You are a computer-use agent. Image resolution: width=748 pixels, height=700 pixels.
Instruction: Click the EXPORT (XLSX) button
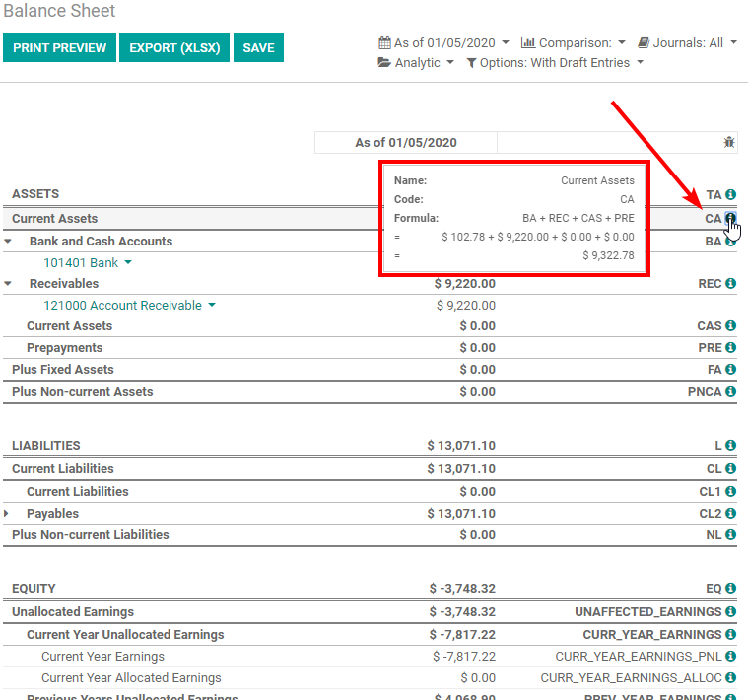pos(174,47)
